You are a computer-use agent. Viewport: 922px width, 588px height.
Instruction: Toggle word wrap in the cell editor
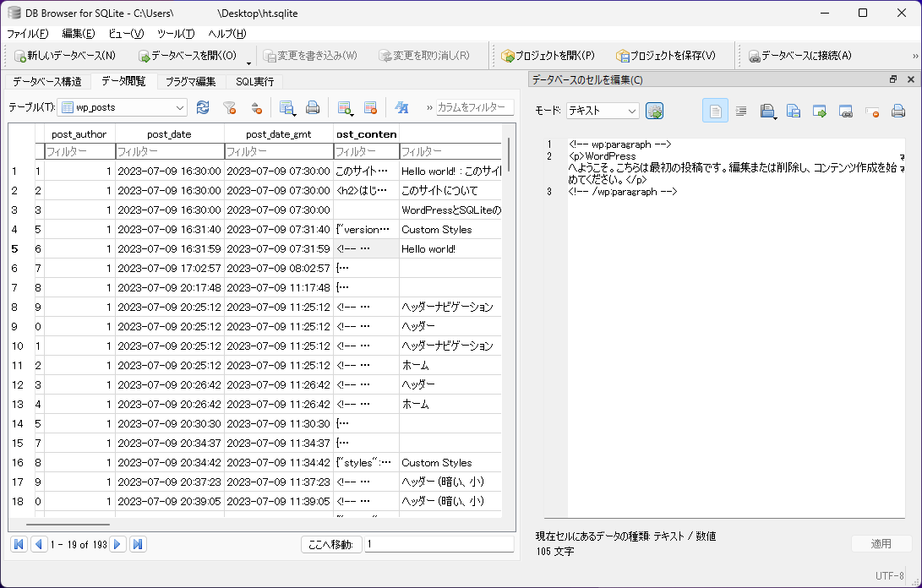coord(741,110)
